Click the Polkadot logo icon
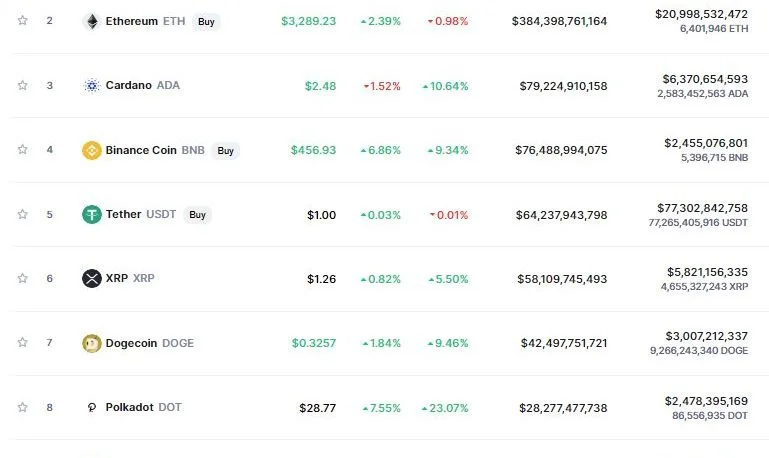The image size is (769, 458). [x=92, y=407]
